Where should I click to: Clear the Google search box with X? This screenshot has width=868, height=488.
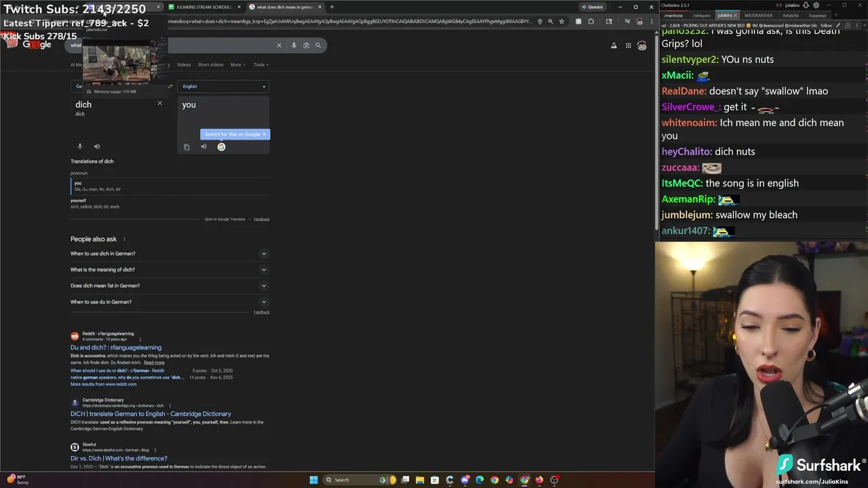coord(279,45)
